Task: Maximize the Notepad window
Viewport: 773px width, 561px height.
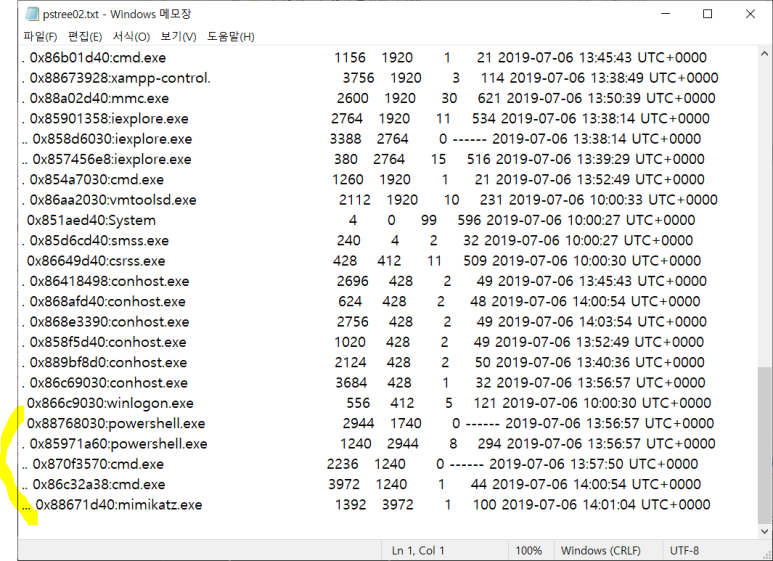Action: (x=707, y=14)
